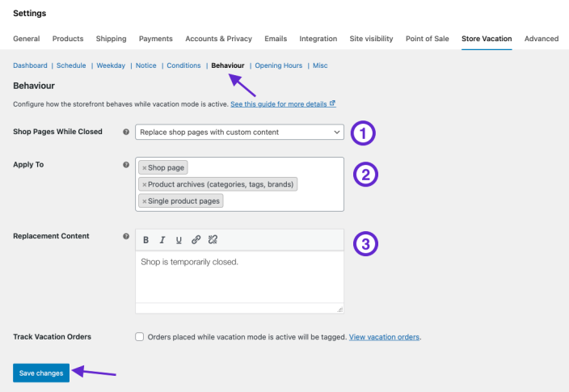Select the Behaviour subsection
569x392 pixels.
[x=228, y=65]
